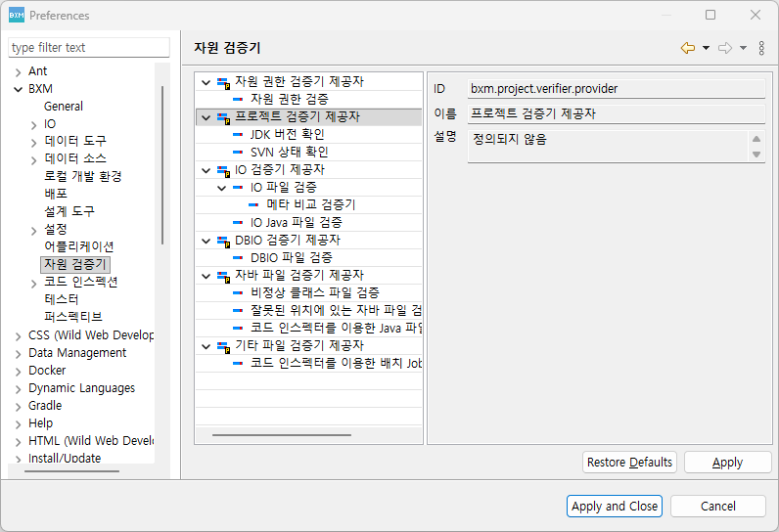Select the 로컬 개발 환경 preference page
This screenshot has width=779, height=532.
[x=82, y=176]
